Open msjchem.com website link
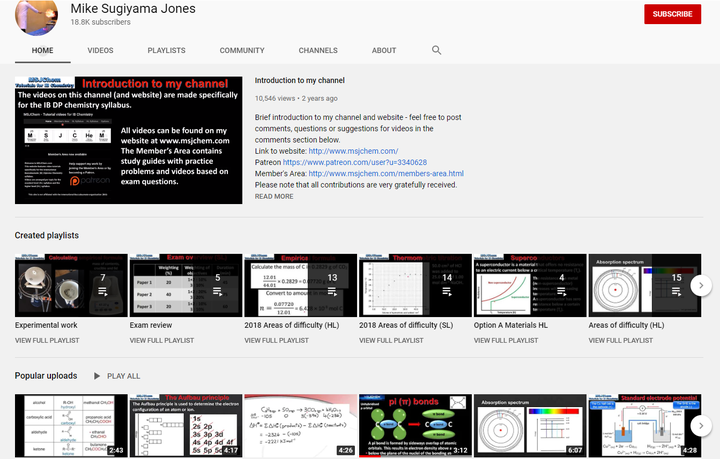The image size is (720, 459). 353,151
